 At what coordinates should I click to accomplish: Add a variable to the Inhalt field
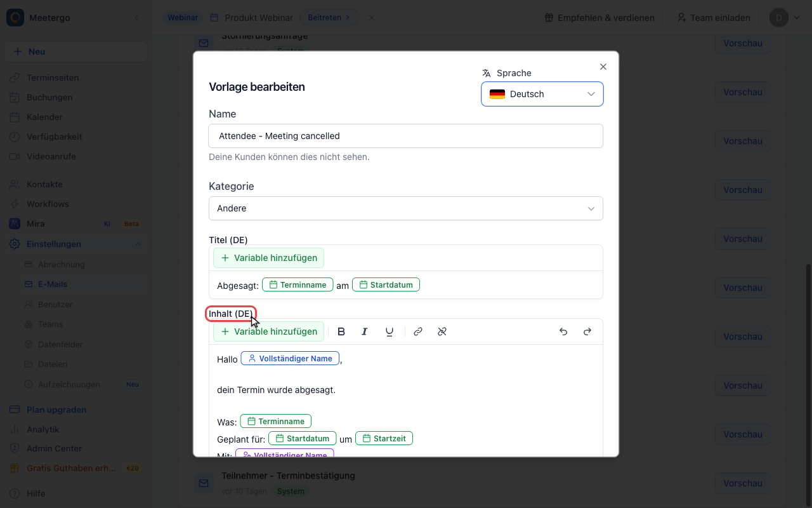click(269, 331)
